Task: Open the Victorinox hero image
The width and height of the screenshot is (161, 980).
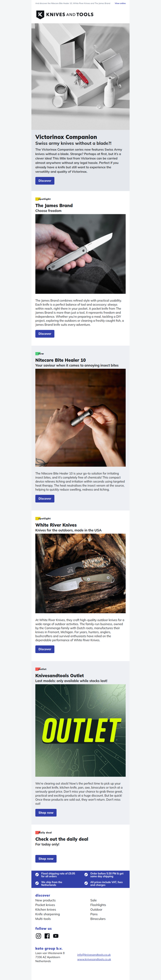Action: pyautogui.click(x=80, y=76)
